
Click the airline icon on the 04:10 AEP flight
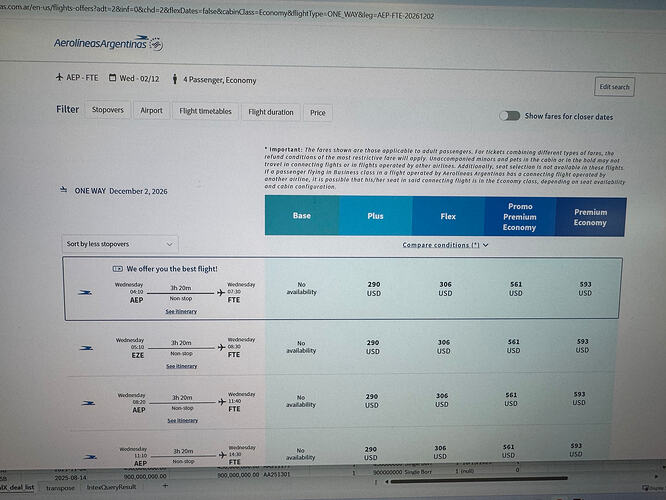(88, 292)
